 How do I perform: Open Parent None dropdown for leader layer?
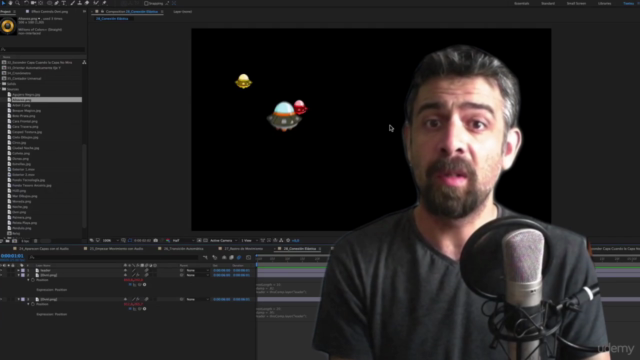tap(197, 270)
